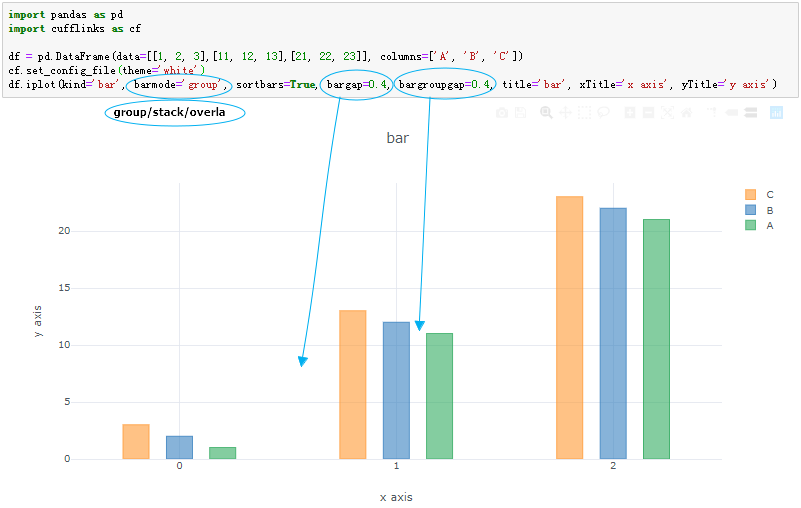Click the blue B bar at x position 0
Screen dimensions: 801x508
[x=179, y=447]
